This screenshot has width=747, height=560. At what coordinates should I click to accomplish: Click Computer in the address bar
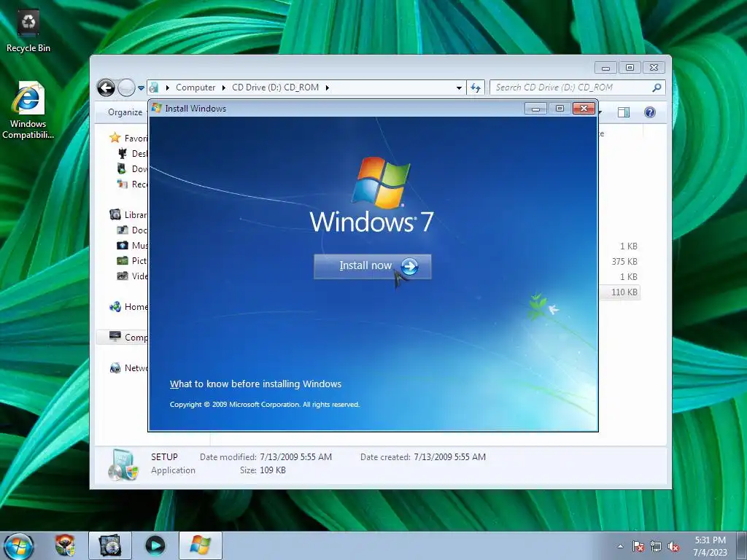point(196,87)
